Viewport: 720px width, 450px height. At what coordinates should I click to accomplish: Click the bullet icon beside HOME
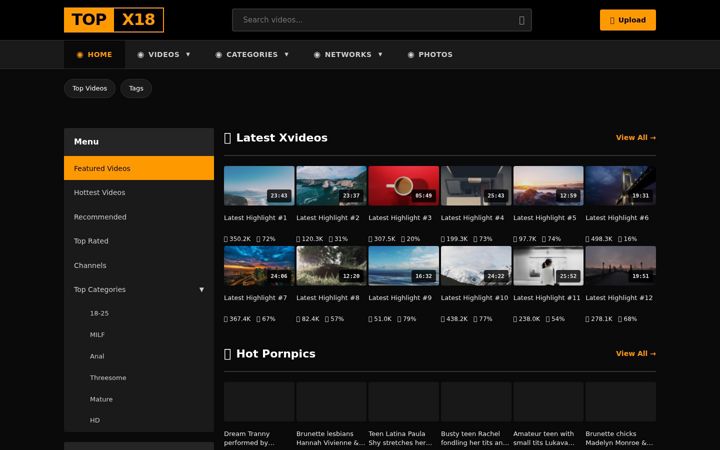79,55
